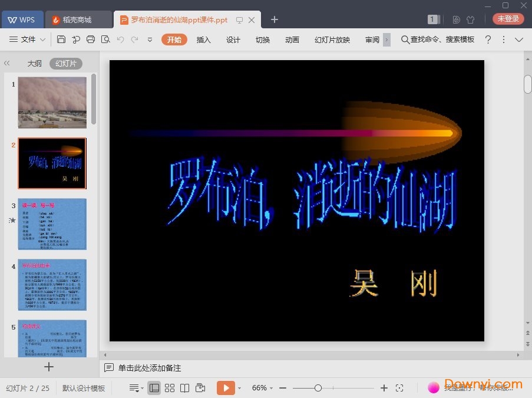
Task: Open the Print preview icon
Action: point(106,40)
